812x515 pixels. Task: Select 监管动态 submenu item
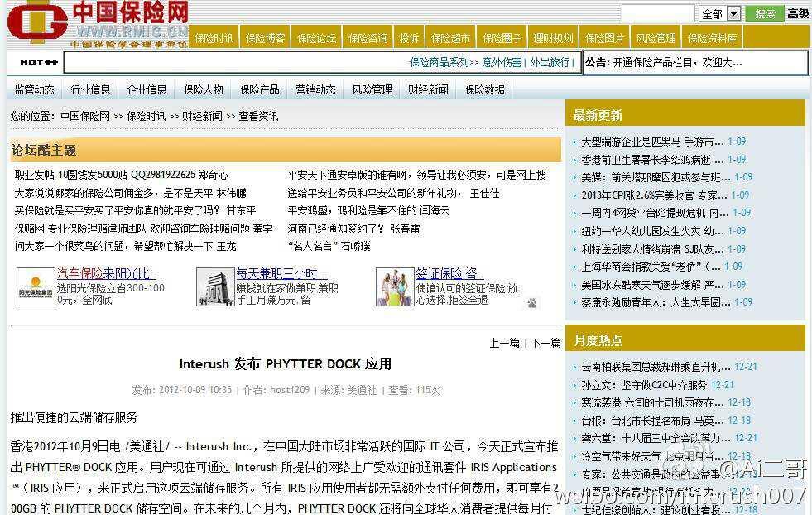(34, 89)
